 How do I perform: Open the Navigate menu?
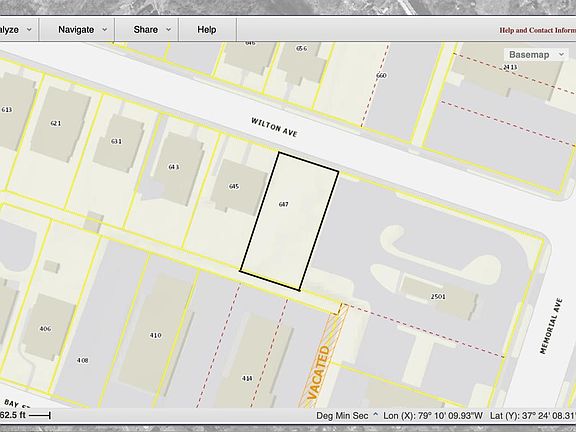76,30
